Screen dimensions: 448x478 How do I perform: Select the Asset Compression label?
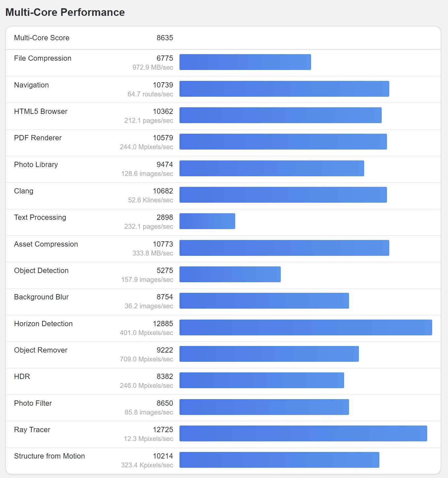point(46,244)
